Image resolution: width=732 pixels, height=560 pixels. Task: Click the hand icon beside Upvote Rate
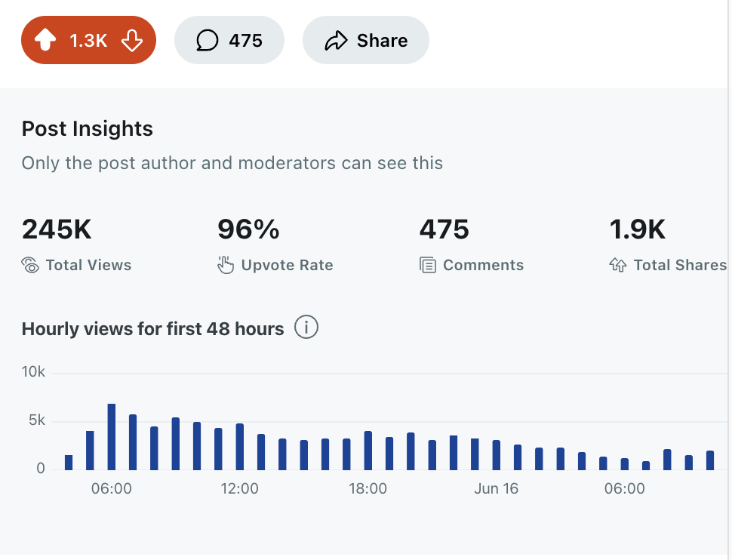pyautogui.click(x=226, y=265)
